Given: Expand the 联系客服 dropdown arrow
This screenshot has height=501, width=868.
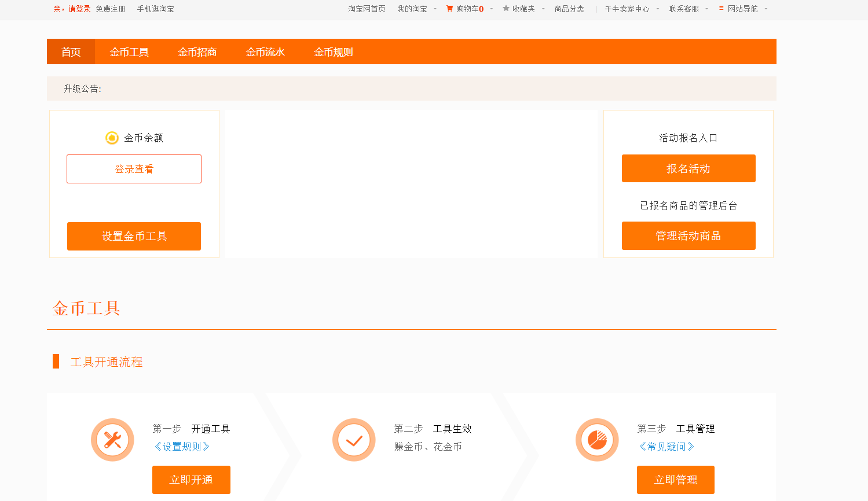Looking at the screenshot, I should point(707,9).
